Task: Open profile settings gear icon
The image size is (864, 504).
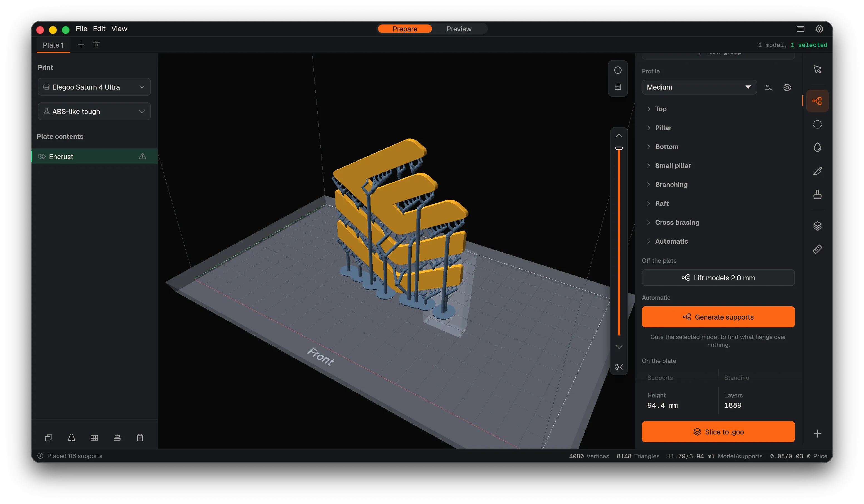Action: [x=787, y=87]
